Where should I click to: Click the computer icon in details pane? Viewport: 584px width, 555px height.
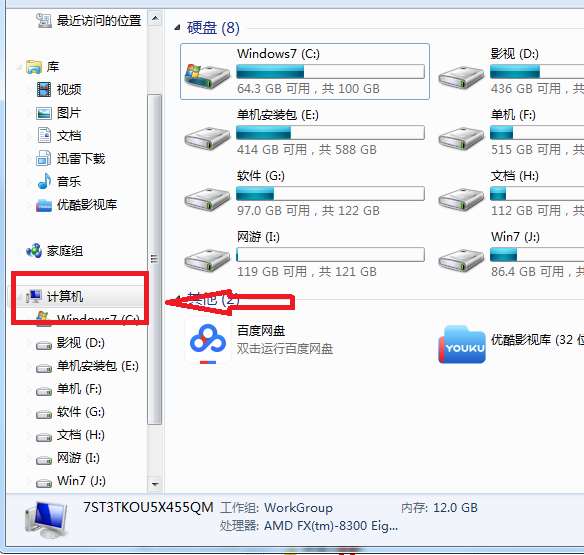46,521
